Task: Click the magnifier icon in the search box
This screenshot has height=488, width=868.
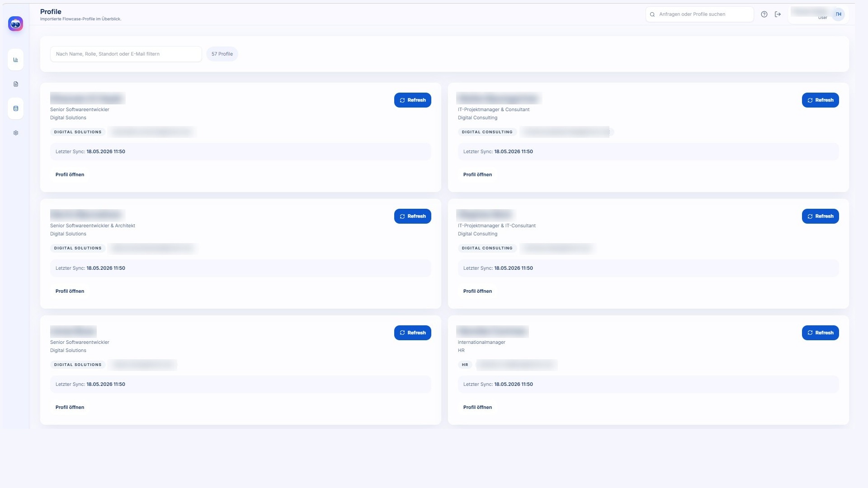Action: [x=652, y=14]
